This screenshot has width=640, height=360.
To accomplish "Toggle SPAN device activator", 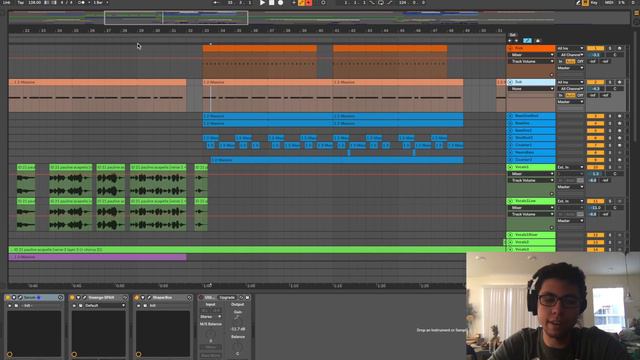I will (x=72, y=298).
